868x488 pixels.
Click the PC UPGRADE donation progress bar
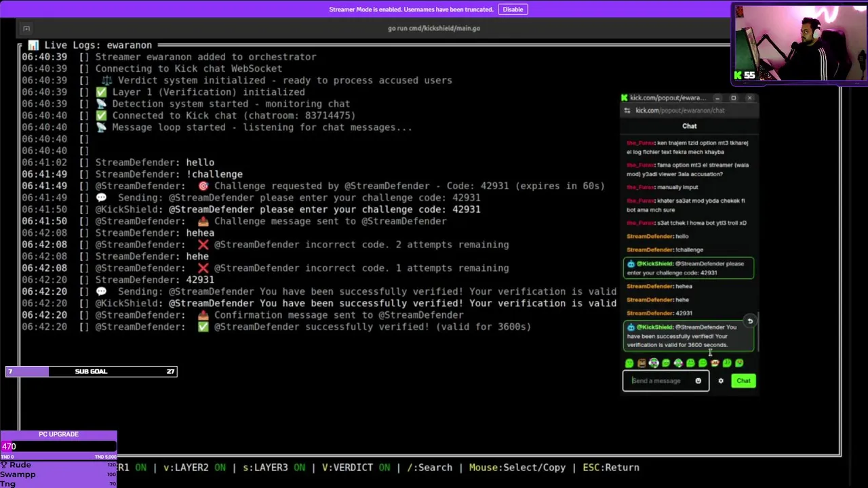(58, 446)
